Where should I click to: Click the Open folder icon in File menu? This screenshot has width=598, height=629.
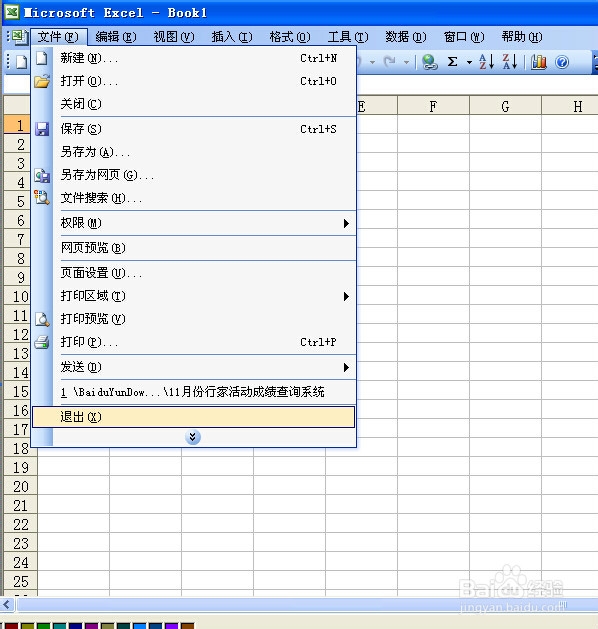42,81
